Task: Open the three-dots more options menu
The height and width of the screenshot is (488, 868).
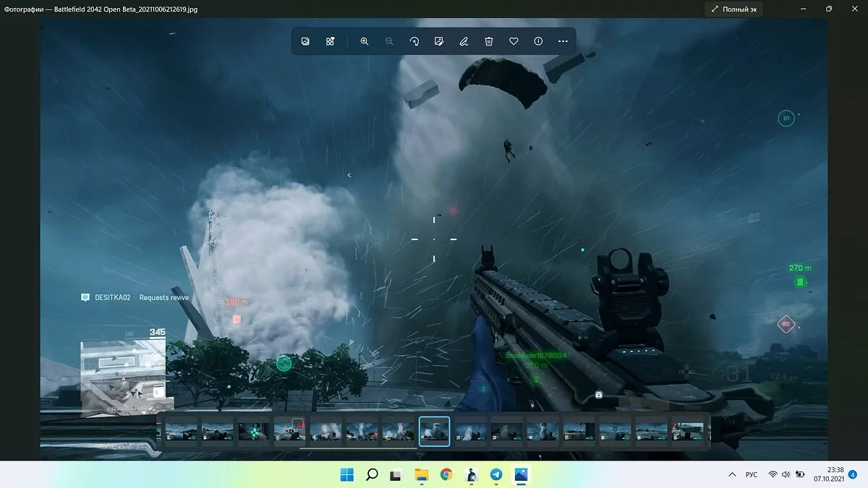Action: pyautogui.click(x=563, y=42)
